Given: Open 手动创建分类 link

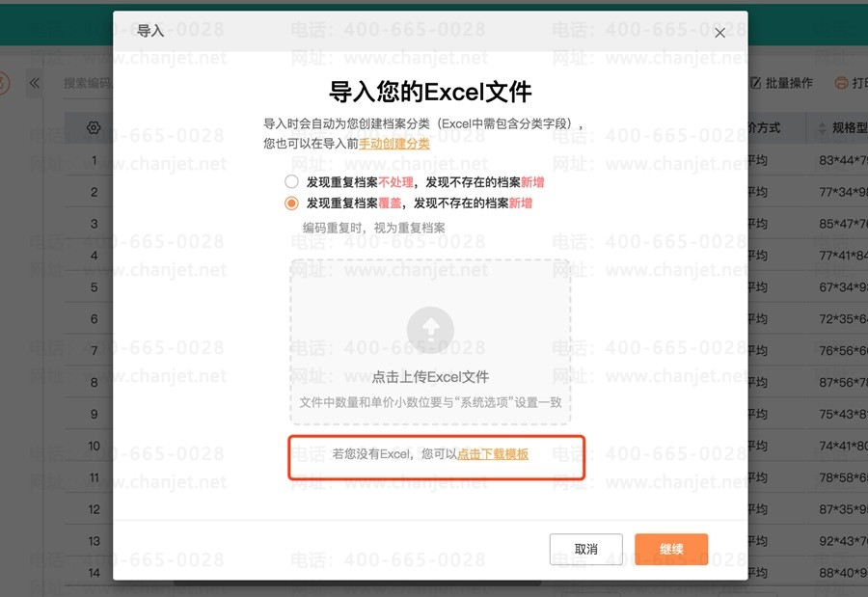Looking at the screenshot, I should click(394, 144).
